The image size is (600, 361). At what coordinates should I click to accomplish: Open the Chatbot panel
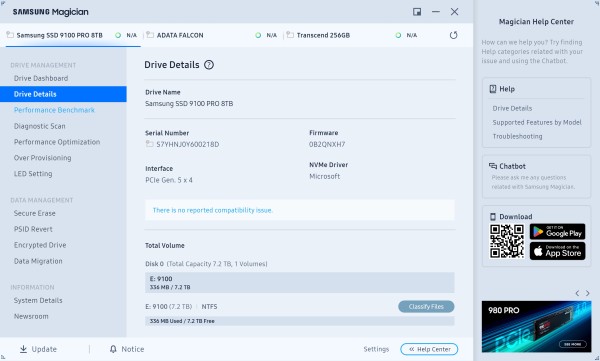pos(536,176)
